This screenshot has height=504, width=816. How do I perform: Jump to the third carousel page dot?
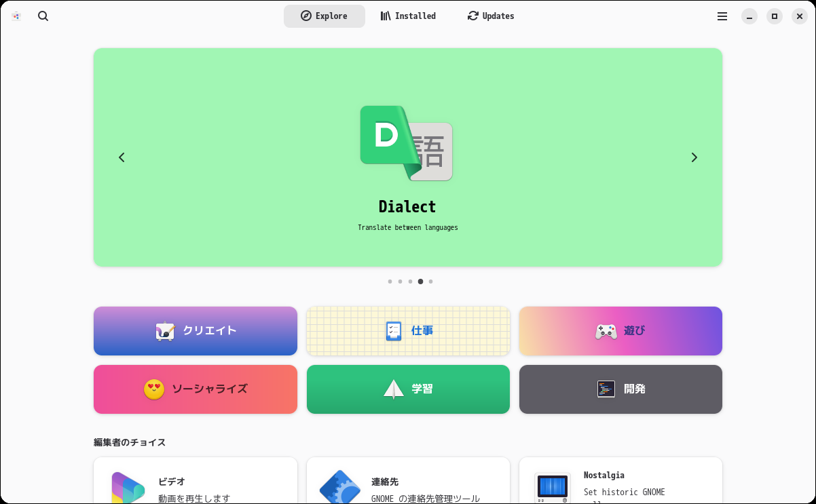tap(410, 281)
